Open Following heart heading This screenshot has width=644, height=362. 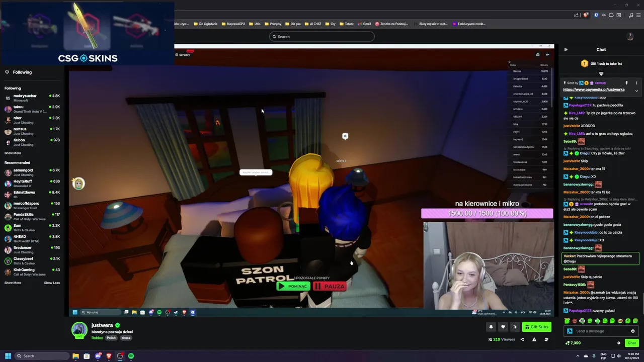pos(18,72)
